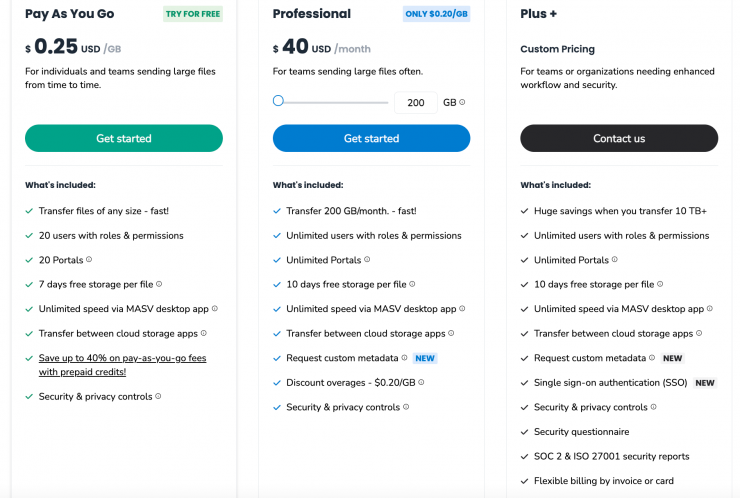Screen dimensions: 740x498
Task: Click info icon beside Pay As You Go "20 Portals"
Action: [89, 260]
